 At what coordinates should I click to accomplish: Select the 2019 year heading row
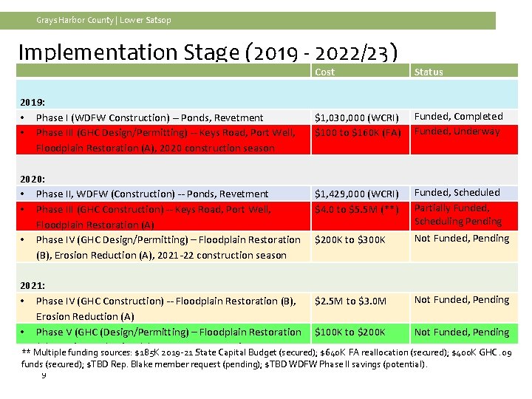267,95
